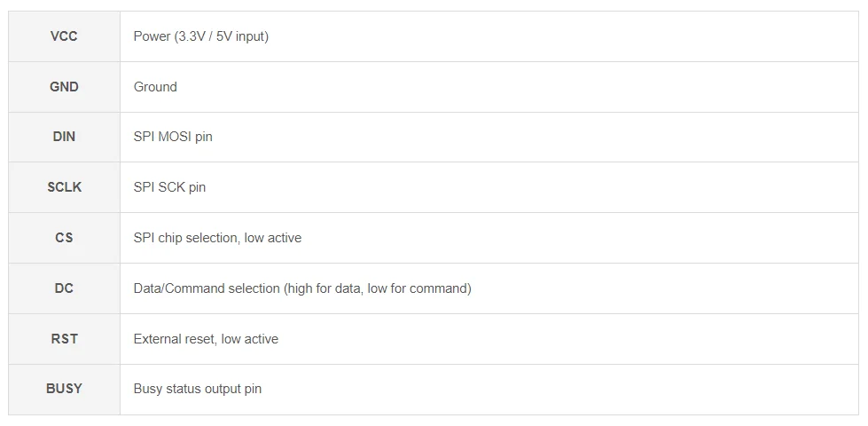Click the 'Power' word in VCC description
The height and width of the screenshot is (426, 868).
point(152,36)
